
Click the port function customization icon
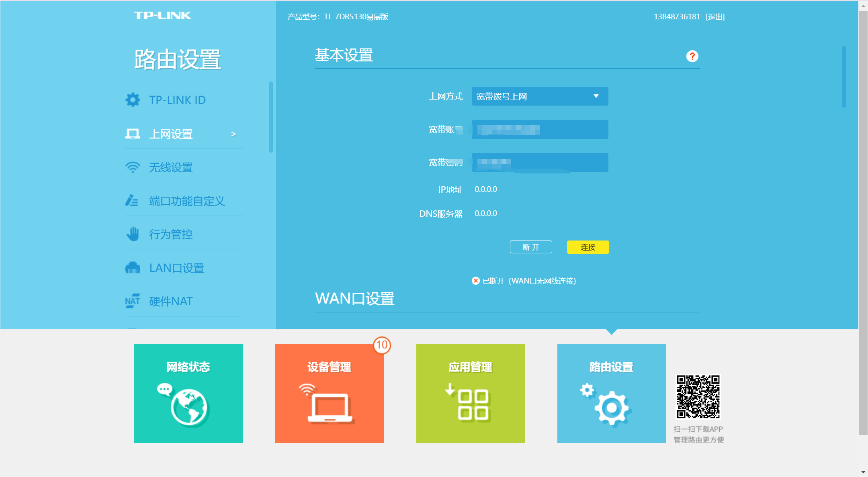pyautogui.click(x=132, y=200)
